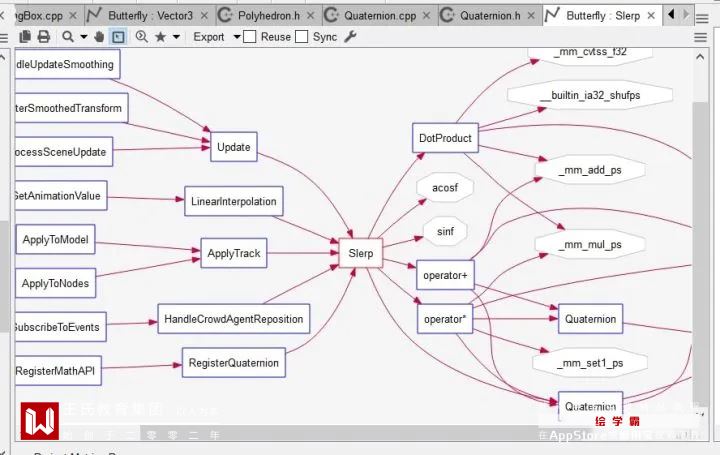This screenshot has height=455, width=720.
Task: Click the print icon in toolbar
Action: [44, 37]
